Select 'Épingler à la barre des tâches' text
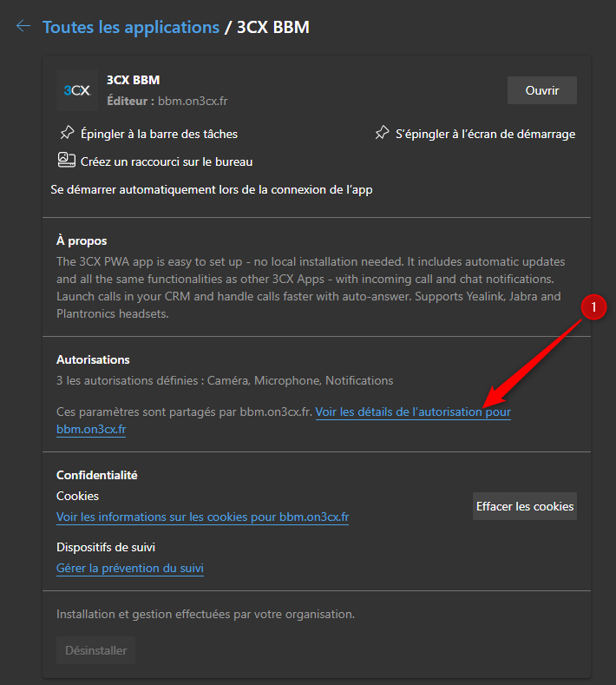 159,134
